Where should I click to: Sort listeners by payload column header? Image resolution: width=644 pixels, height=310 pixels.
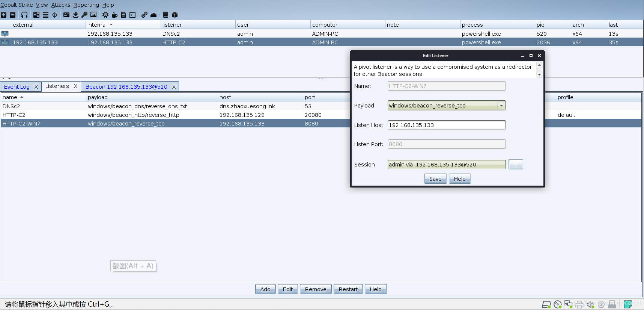(x=152, y=97)
